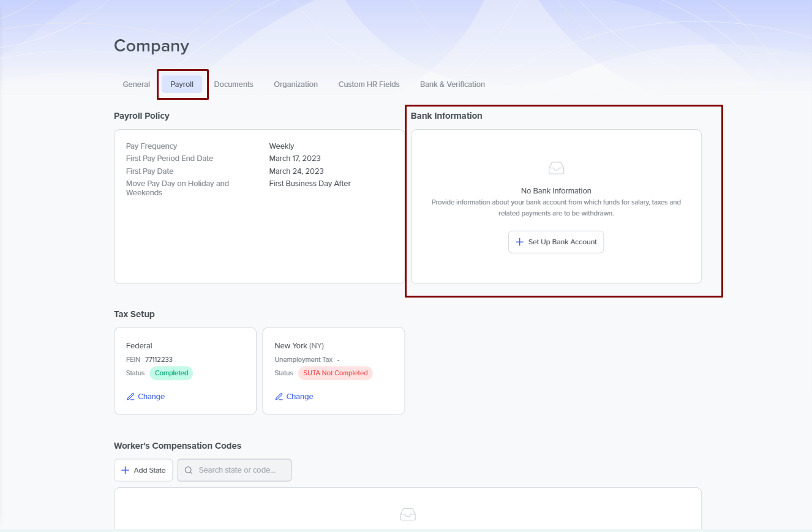Viewport: 812px width, 532px height.
Task: Click the SUTA Not Completed status badge
Action: [335, 373]
